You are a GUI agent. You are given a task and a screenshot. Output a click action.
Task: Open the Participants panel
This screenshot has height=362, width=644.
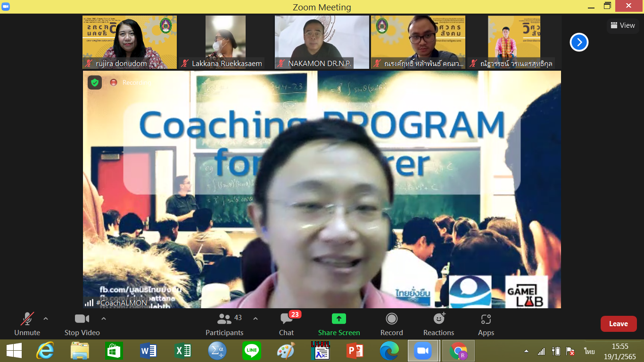click(x=224, y=324)
